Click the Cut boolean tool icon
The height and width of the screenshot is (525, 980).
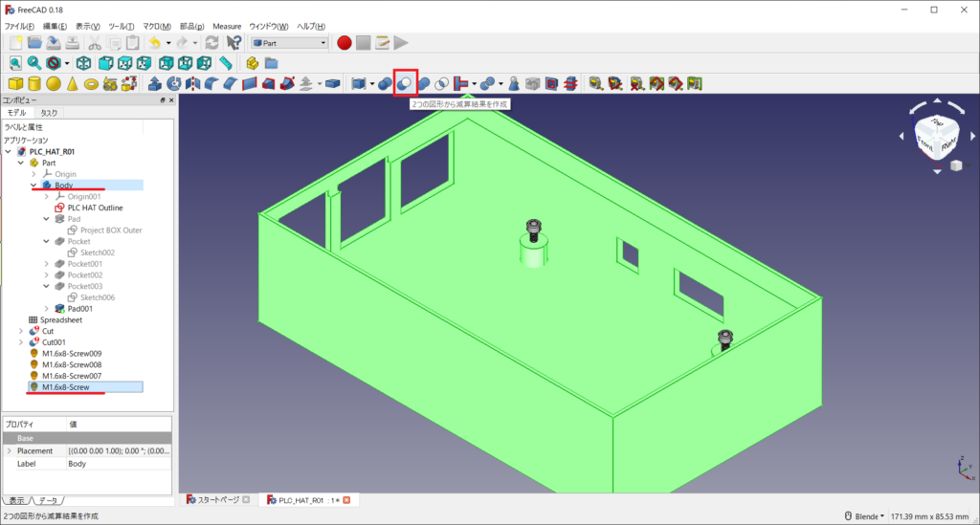[x=404, y=84]
